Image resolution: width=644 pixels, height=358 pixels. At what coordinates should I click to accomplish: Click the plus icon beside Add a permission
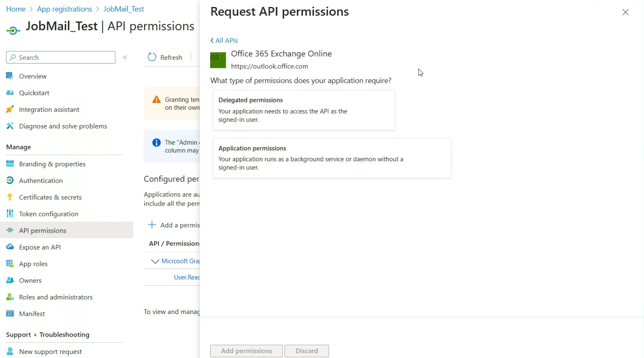152,225
